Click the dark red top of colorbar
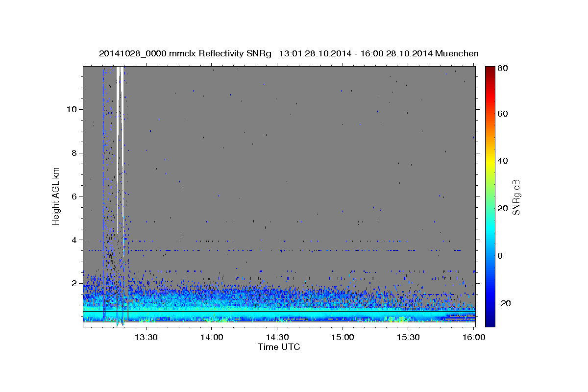 (490, 71)
